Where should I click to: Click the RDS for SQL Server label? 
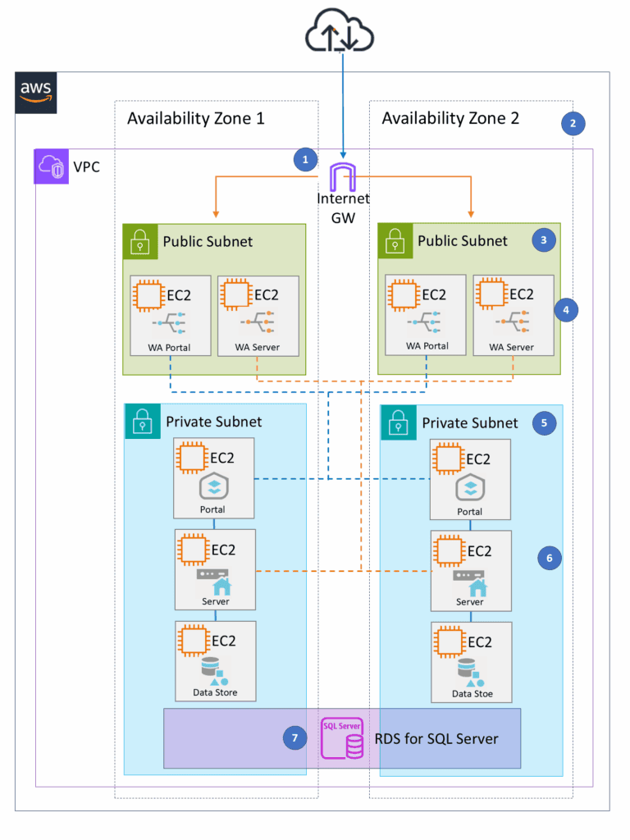point(436,738)
